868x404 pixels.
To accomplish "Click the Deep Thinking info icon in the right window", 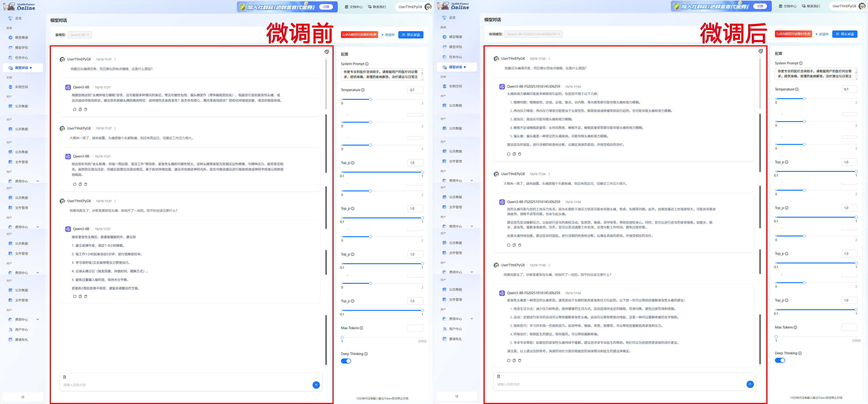I will [x=800, y=353].
